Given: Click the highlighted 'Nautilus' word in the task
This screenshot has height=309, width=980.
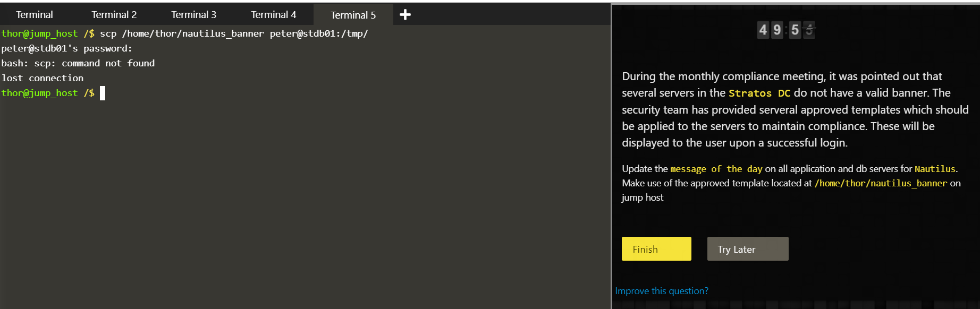Looking at the screenshot, I should [x=934, y=169].
